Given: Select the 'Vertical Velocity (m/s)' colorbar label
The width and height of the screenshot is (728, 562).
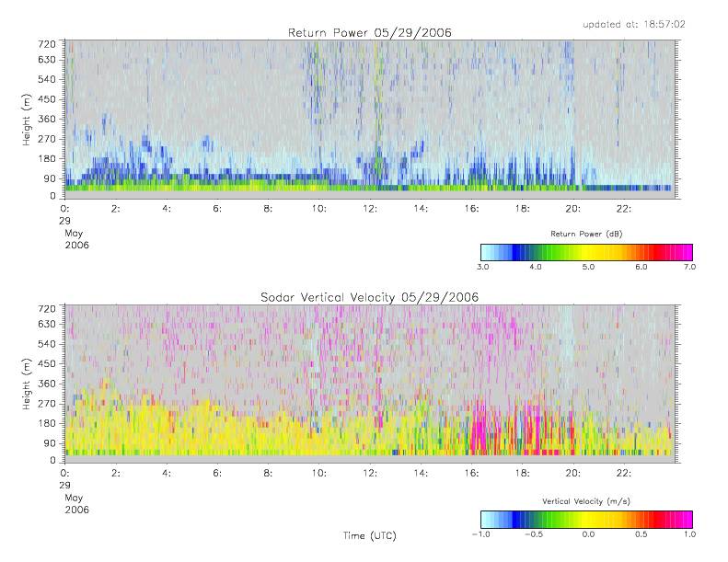Looking at the screenshot, I should [x=586, y=501].
